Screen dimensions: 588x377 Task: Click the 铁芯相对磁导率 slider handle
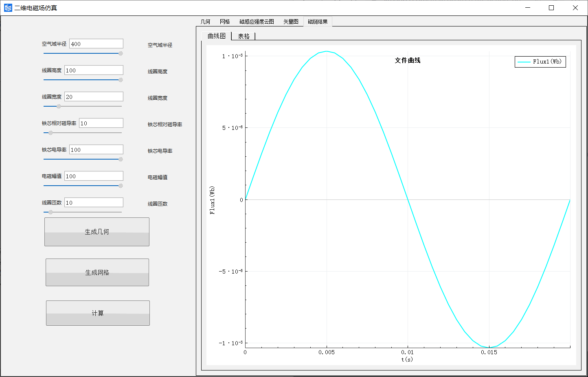50,133
